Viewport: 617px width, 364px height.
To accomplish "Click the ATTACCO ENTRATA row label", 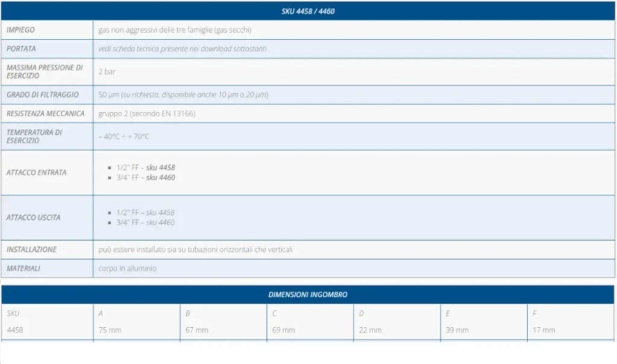I will coord(36,172).
